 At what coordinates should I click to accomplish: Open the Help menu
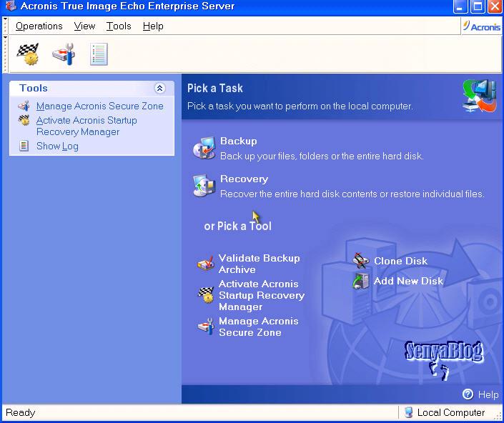153,26
